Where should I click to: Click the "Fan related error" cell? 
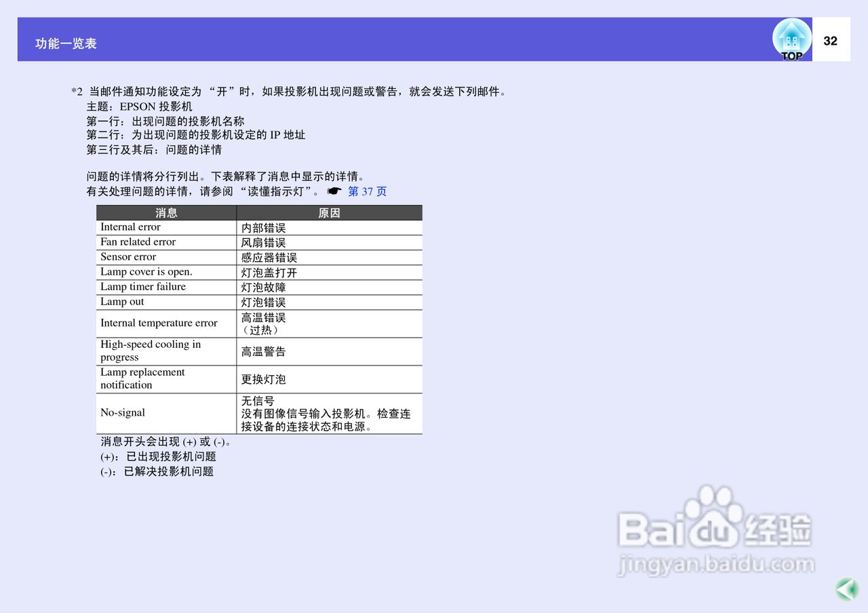137,241
